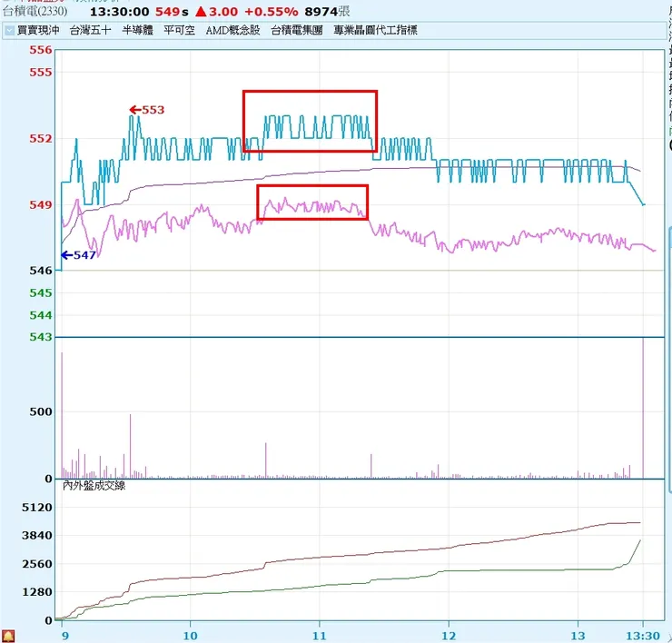The width and height of the screenshot is (672, 643).
Task: Open the 平可空 tag
Action: point(179,30)
